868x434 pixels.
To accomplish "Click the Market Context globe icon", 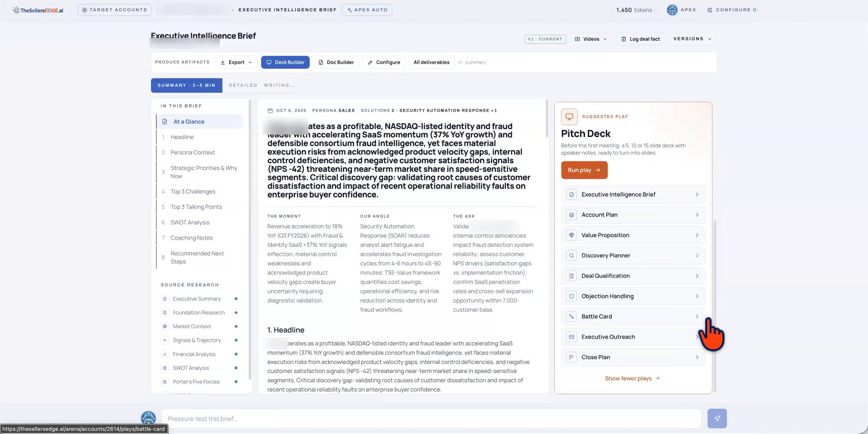I will click(165, 326).
